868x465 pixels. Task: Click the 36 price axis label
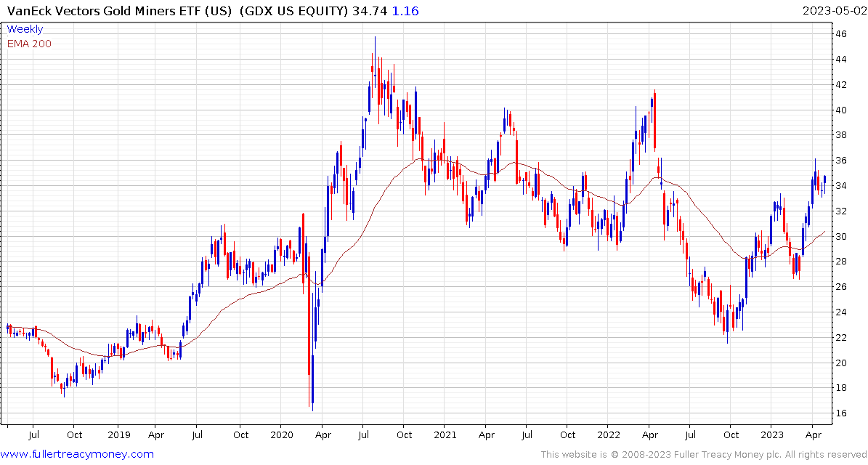coord(841,161)
